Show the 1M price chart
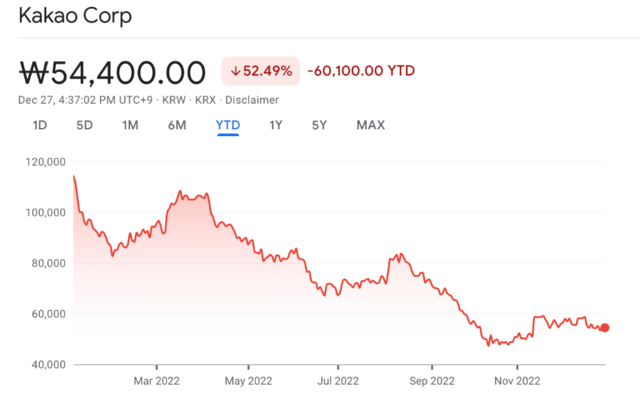The image size is (640, 408). coord(130,125)
